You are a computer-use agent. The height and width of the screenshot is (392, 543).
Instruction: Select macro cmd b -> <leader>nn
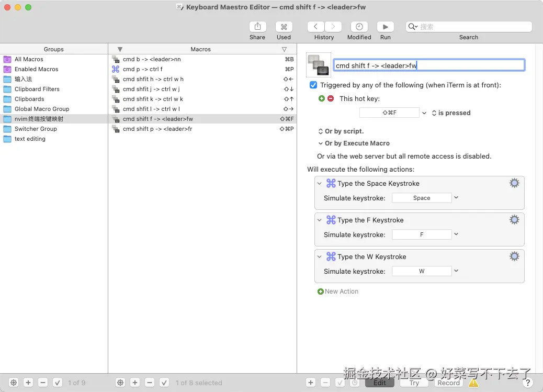point(202,59)
